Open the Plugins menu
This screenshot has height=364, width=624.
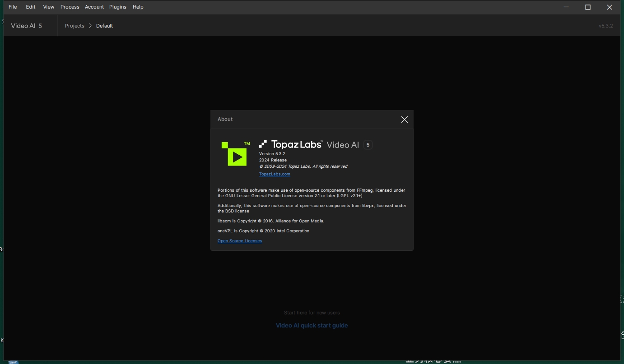(118, 7)
